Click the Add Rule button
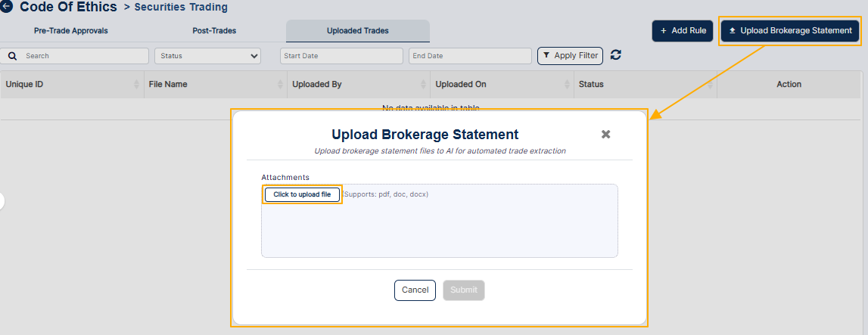Image resolution: width=868 pixels, height=335 pixels. tap(683, 31)
